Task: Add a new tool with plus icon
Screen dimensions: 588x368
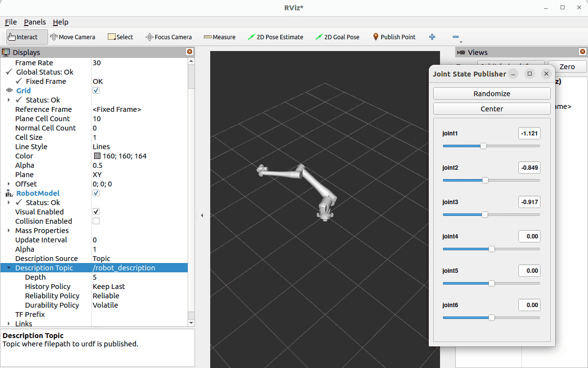Action: (432, 37)
